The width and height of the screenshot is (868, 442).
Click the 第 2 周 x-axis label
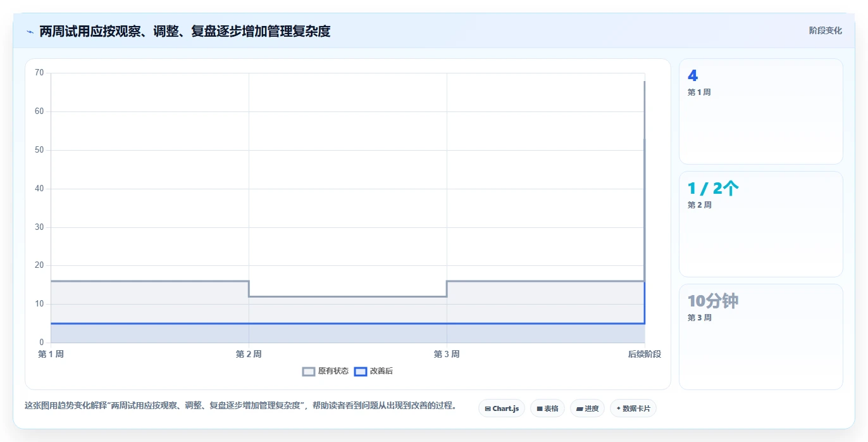coord(249,354)
